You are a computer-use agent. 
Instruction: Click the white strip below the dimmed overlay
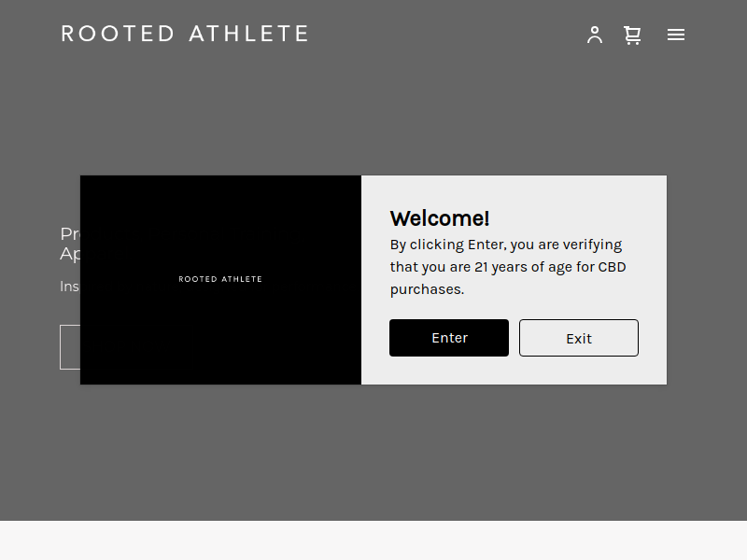373,540
